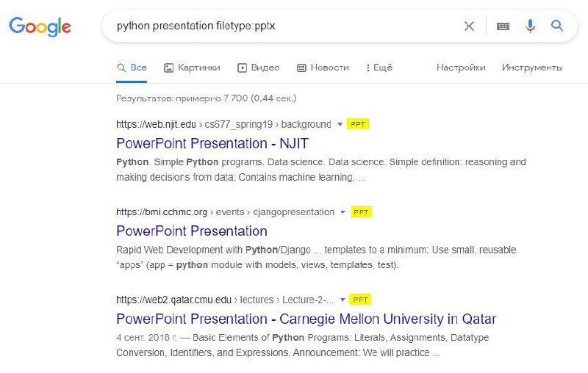Switch to the Картинки tab
The height and width of the screenshot is (373, 588).
click(x=192, y=68)
